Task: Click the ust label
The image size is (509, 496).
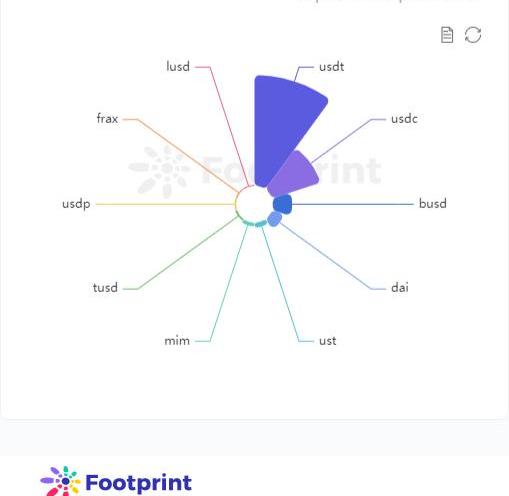Action: 328,341
